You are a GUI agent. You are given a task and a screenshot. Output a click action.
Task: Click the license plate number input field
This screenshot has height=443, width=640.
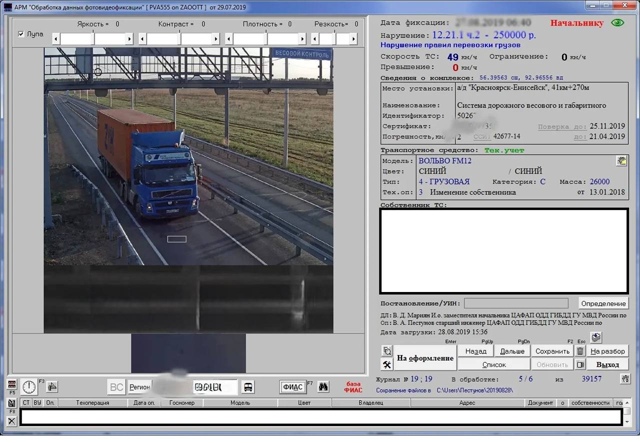(x=215, y=387)
